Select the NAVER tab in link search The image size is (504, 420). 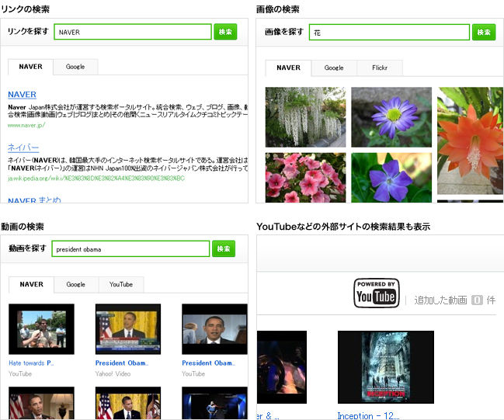30,67
